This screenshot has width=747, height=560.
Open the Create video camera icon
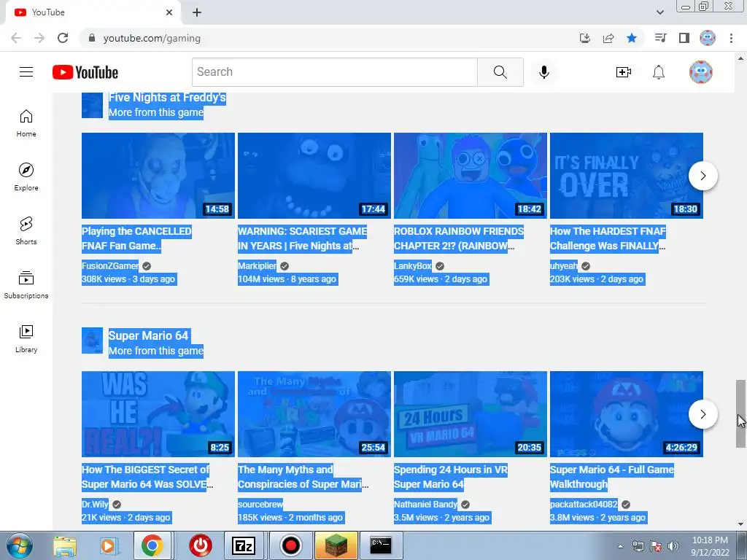(x=624, y=72)
